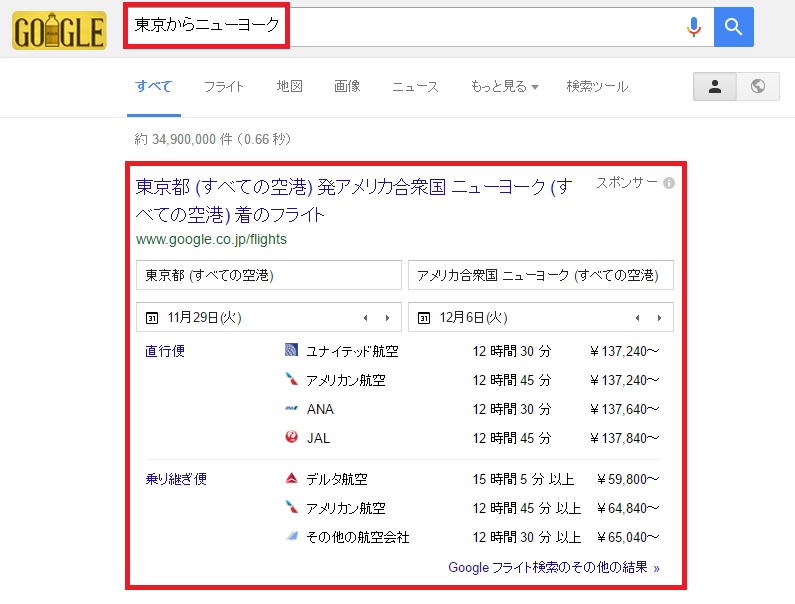Viewport: 795px width, 604px height.
Task: Move return date 12月6日 back one day
Action: tap(637, 318)
